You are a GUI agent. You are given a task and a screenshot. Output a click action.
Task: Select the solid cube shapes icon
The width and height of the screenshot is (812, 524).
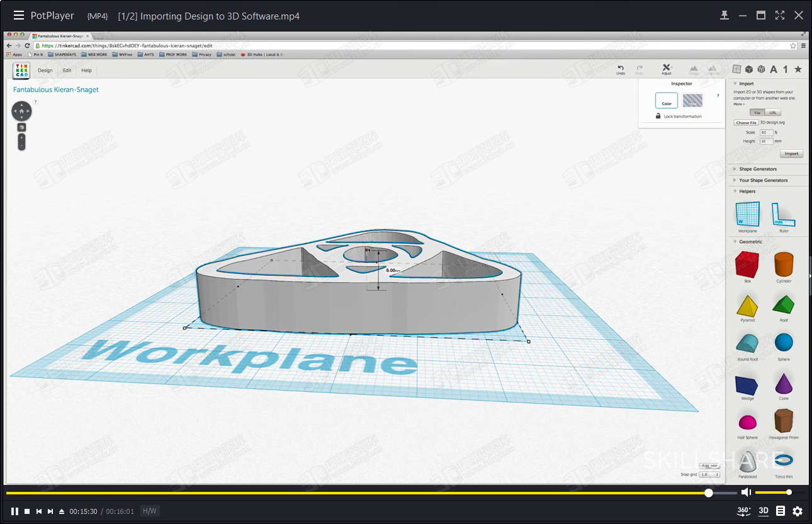749,69
